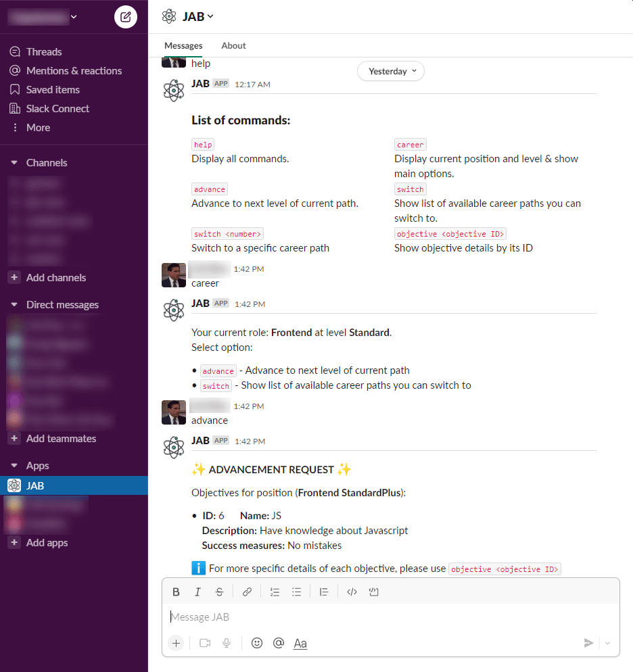Click the JAB atom icon in header
The width and height of the screenshot is (633, 672).
click(169, 16)
